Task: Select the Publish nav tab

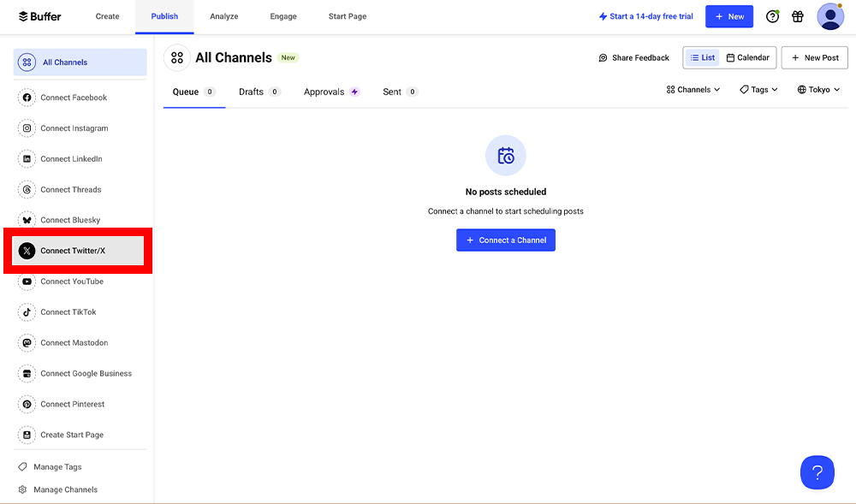Action: click(x=164, y=16)
